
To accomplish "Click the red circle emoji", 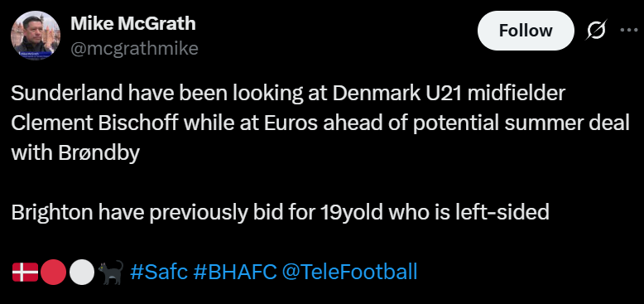I will pyautogui.click(x=54, y=272).
